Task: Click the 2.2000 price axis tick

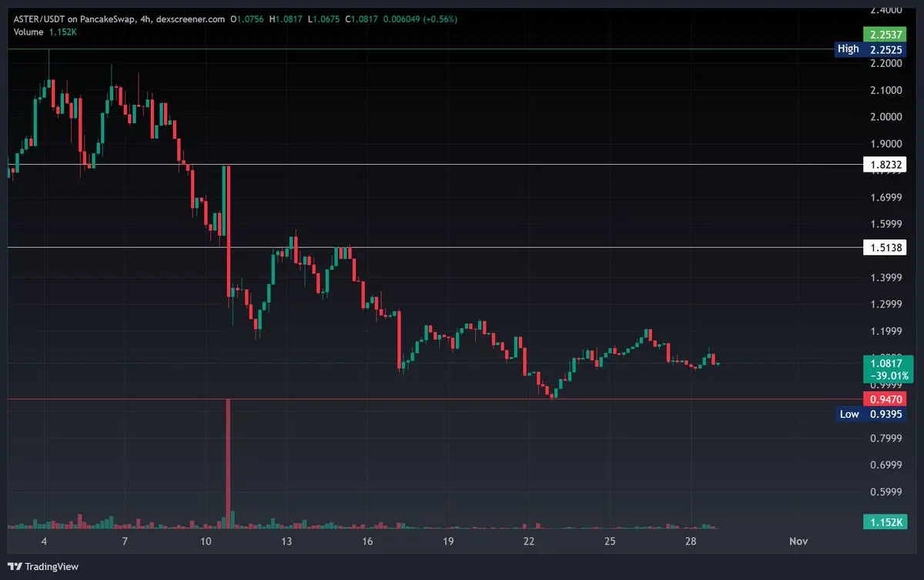Action: pyautogui.click(x=885, y=63)
